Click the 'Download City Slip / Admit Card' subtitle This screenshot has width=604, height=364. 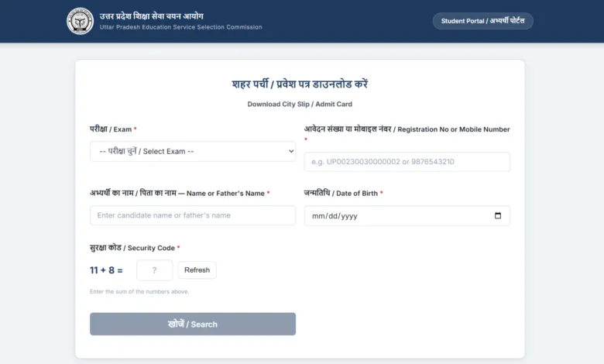300,104
